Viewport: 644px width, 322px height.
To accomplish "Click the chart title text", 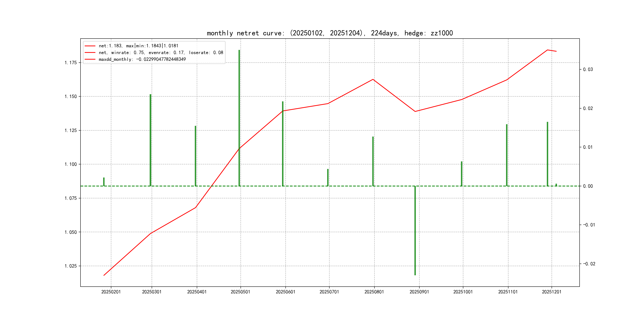I will pos(330,33).
